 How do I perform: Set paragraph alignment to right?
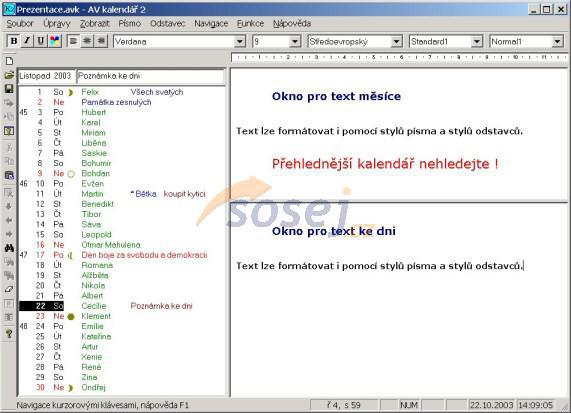[x=101, y=41]
